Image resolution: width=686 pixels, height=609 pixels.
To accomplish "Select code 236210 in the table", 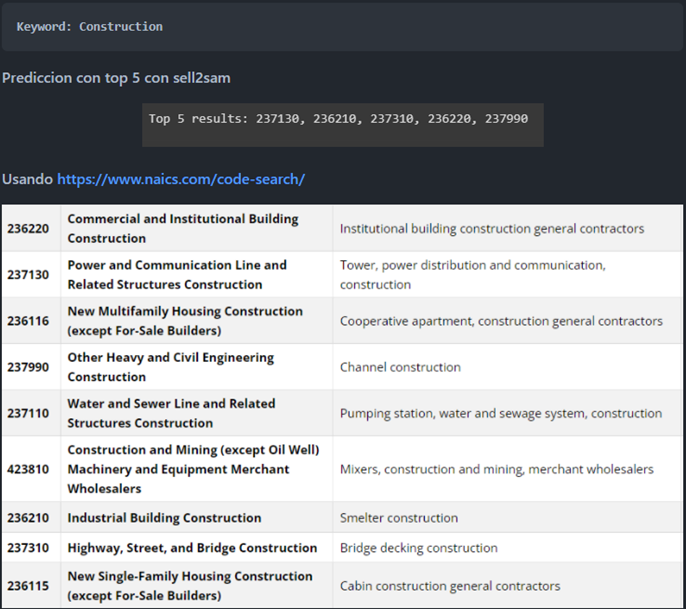I will (29, 518).
